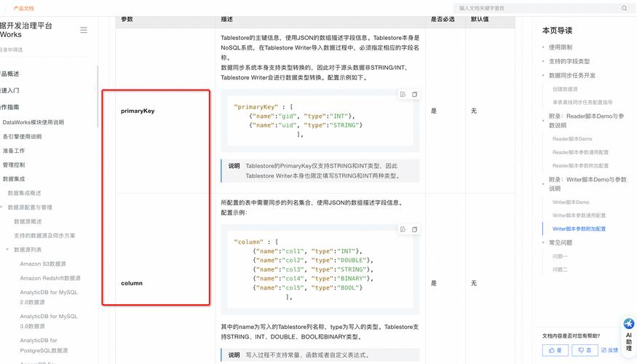Jump to Reader脚本参数附加配置 subsection
This screenshot has width=637, height=364.
[x=580, y=166]
